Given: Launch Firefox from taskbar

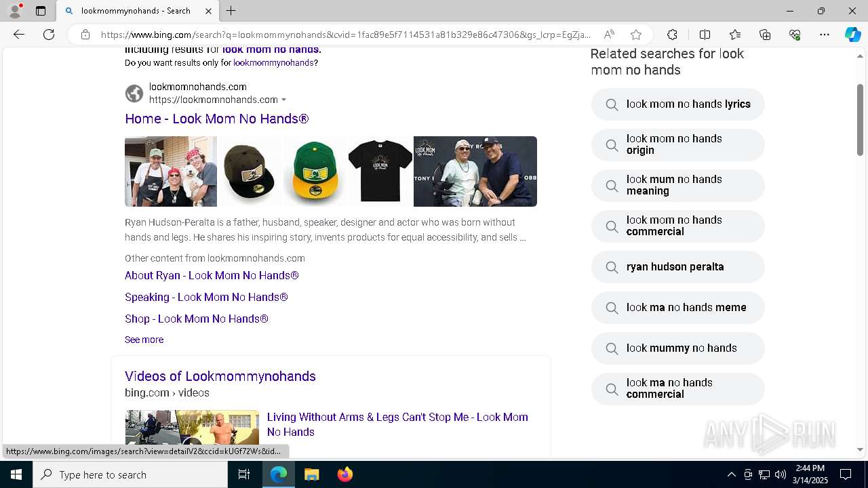Looking at the screenshot, I should (344, 474).
